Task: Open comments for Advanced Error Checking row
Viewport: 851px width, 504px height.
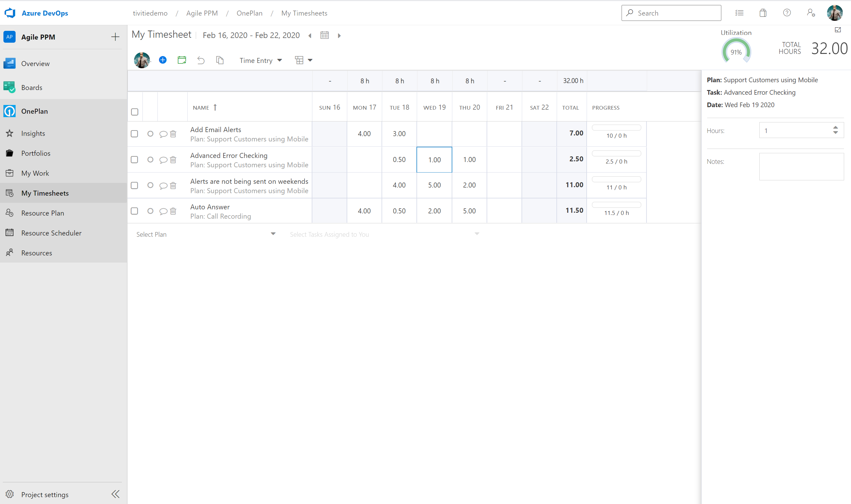Action: click(x=163, y=160)
